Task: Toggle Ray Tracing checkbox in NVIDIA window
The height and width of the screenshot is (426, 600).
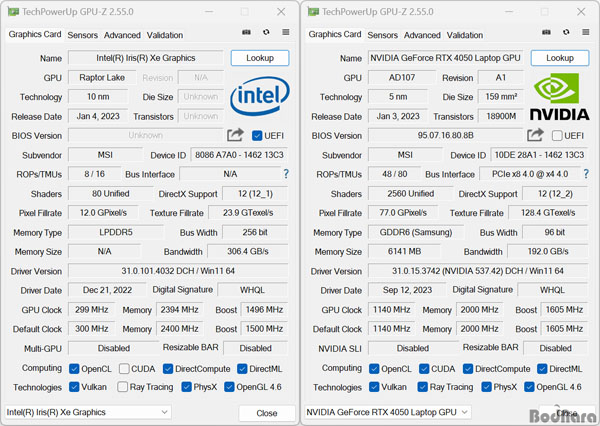Action: (x=422, y=387)
